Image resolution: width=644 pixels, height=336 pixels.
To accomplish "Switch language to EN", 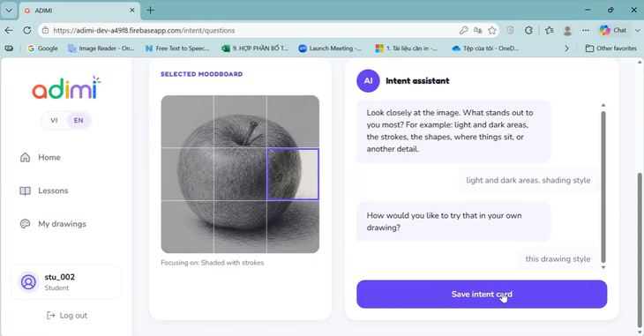I will (79, 120).
